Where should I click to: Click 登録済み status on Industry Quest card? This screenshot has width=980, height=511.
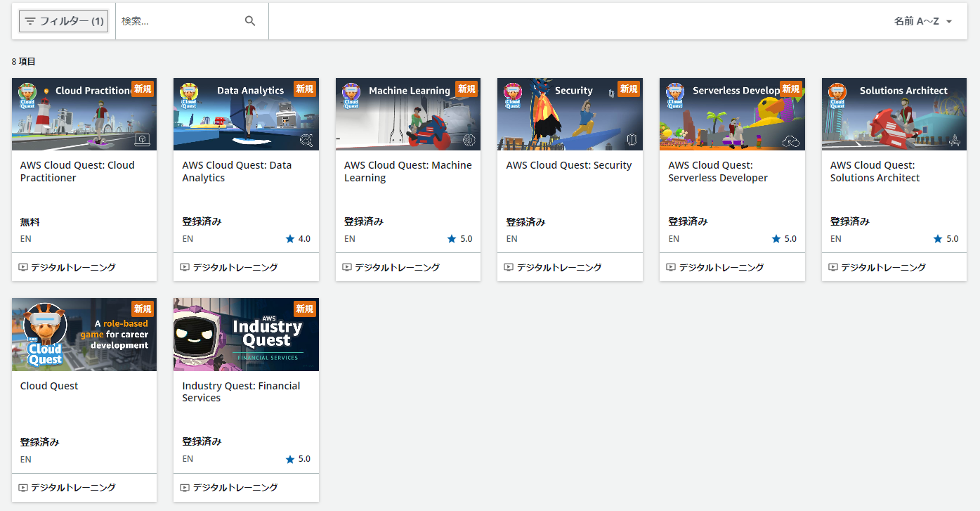coord(202,441)
